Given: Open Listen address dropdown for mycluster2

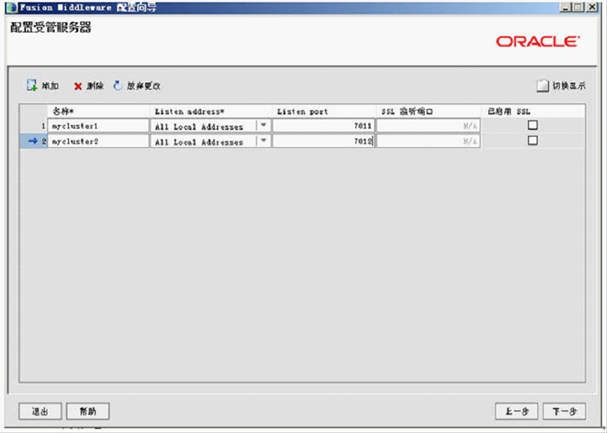Looking at the screenshot, I should tap(263, 142).
